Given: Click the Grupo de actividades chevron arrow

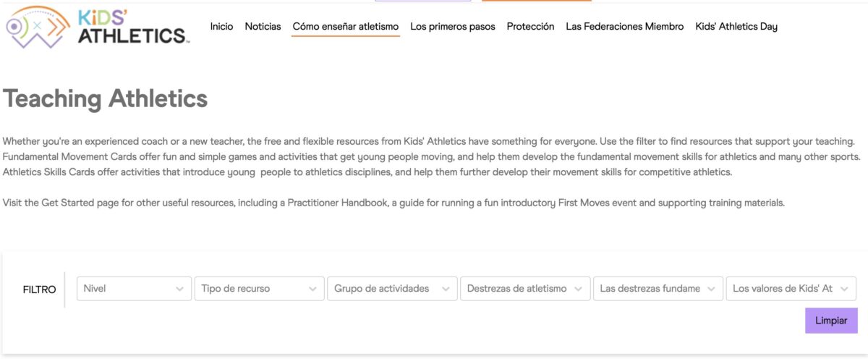Looking at the screenshot, I should 445,289.
